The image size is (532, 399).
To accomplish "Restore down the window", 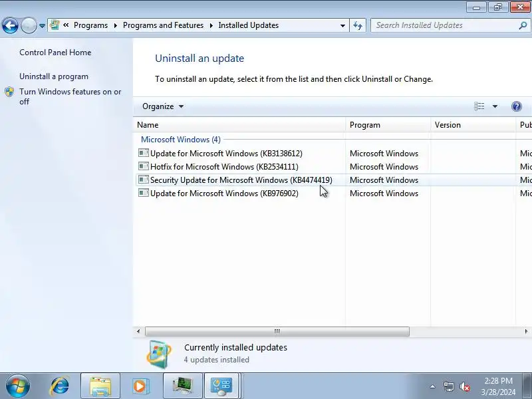I will [x=498, y=7].
